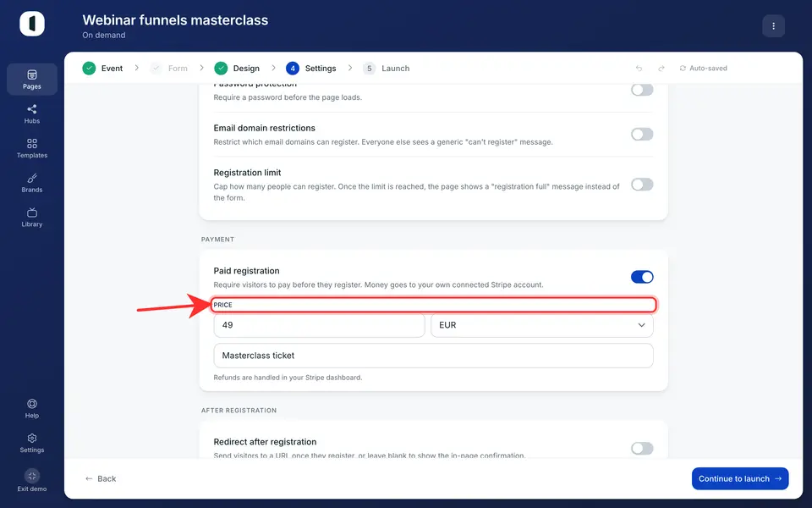Click the Refunds are handled note
Screen dimensions: 812x508
click(288, 378)
